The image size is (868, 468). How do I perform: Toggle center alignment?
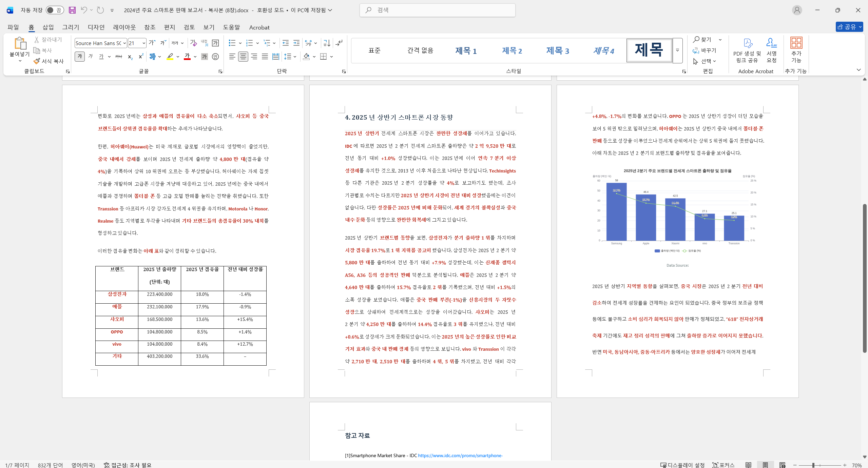[x=243, y=57]
